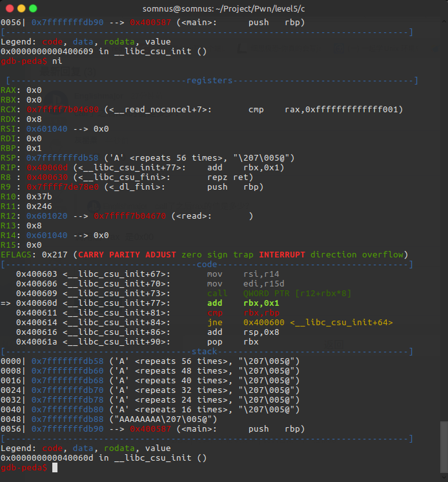Click the red close window button
Image resolution: width=448 pixels, height=482 pixels.
coord(10,8)
